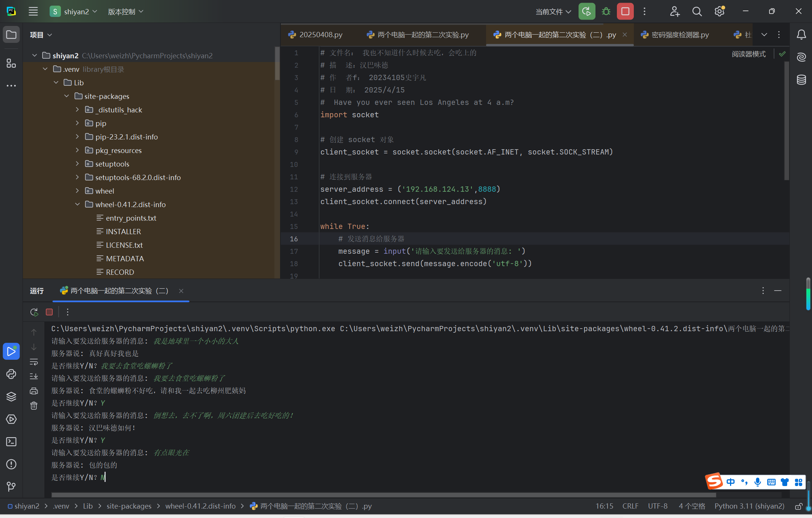This screenshot has width=812, height=518.
Task: Collapse the site-packages folder
Action: 67,96
